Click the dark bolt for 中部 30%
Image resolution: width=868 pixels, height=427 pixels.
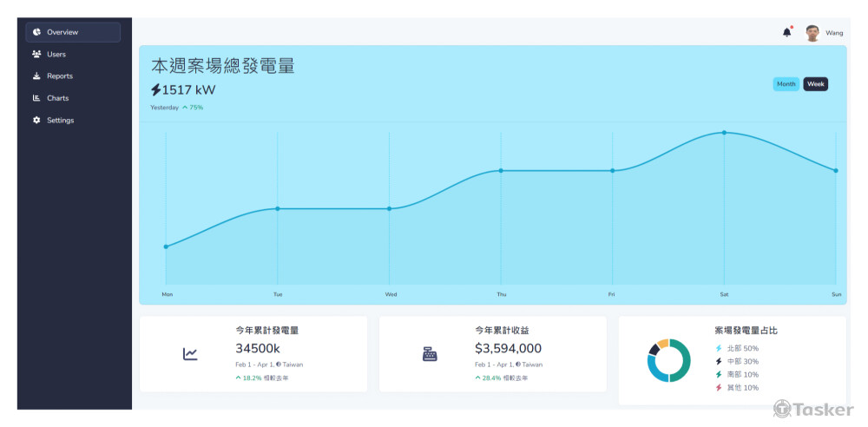point(719,362)
